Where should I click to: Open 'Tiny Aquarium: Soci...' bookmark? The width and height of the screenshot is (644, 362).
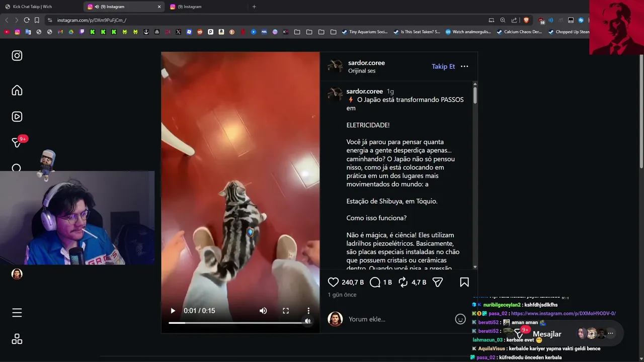(365, 32)
